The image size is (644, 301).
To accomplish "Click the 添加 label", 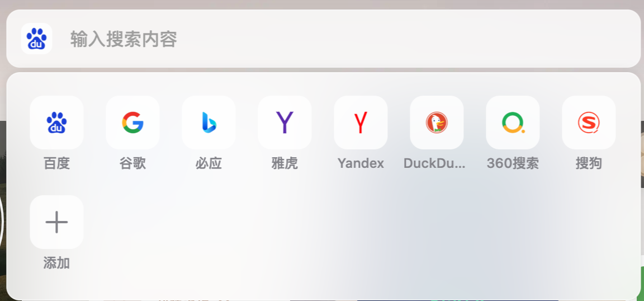I will coord(56,263).
